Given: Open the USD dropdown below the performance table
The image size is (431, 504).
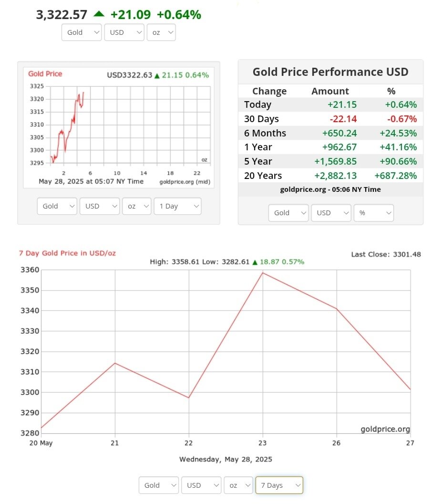Looking at the screenshot, I should click(331, 213).
